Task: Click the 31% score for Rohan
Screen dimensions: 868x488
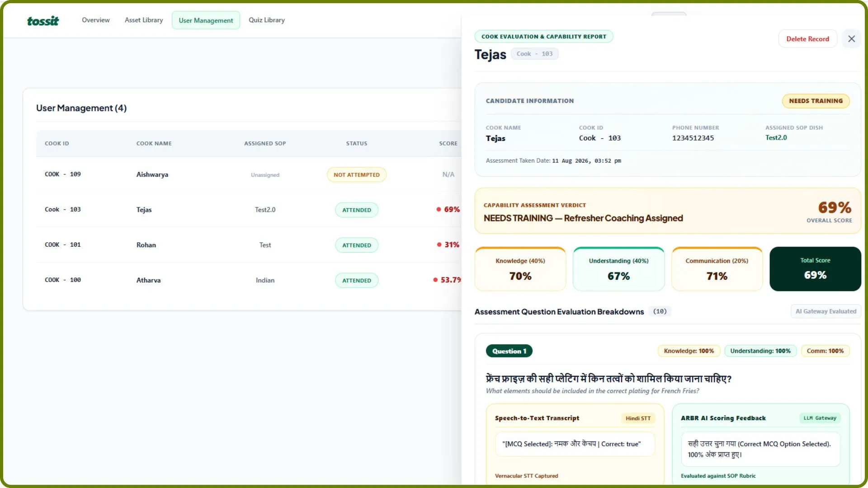Action: (x=448, y=245)
